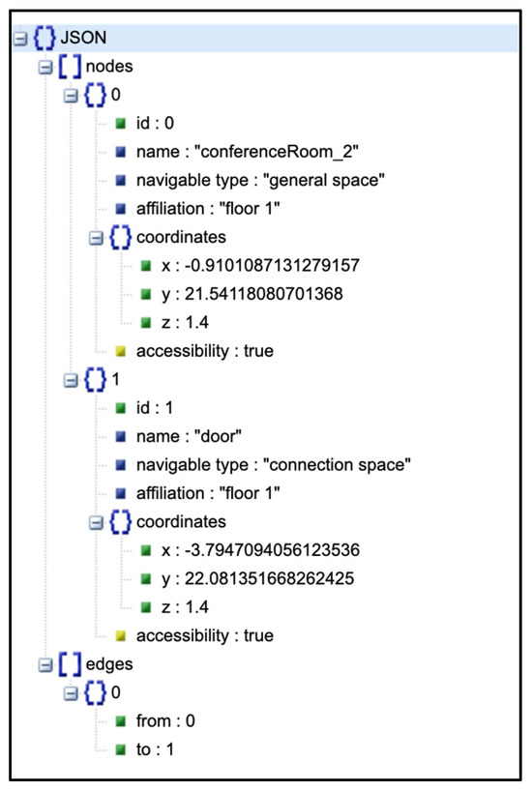The image size is (532, 791).
Task: Click green number icon beside id : 0
Action: click(x=121, y=123)
